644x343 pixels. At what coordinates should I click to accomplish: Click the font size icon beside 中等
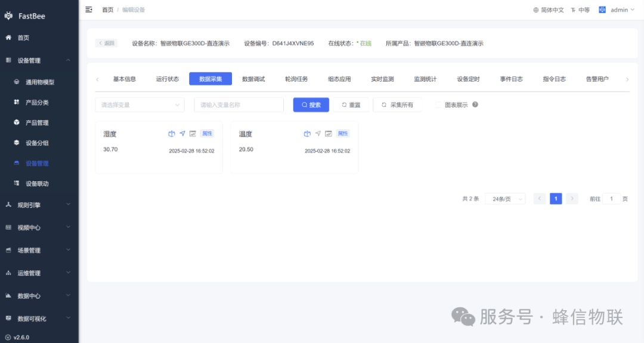(x=573, y=10)
